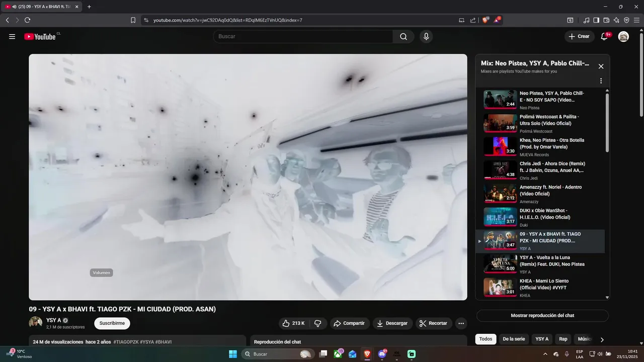Open Leo AI sparkle icon
Viewport: 644px width, 362px height.
(616, 20)
